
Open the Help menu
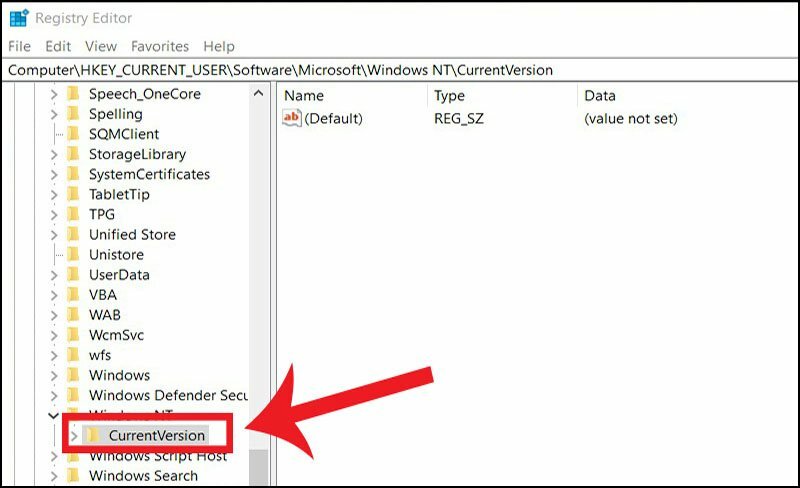(219, 46)
